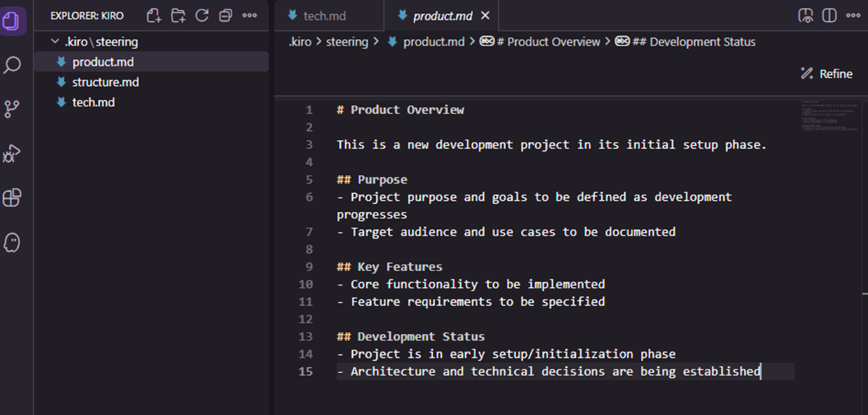This screenshot has height=415, width=868.
Task: Create a new file in Explorer
Action: (x=153, y=15)
